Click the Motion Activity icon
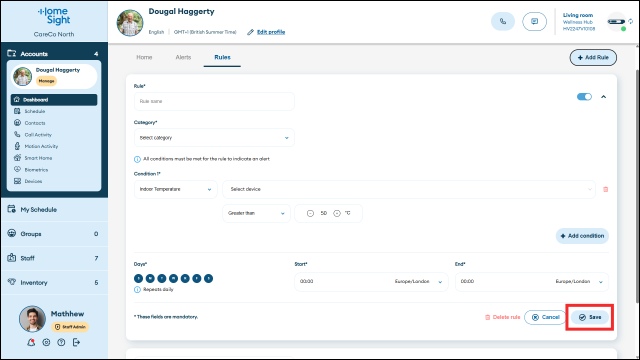Image resolution: width=640 pixels, height=360 pixels. tap(17, 146)
